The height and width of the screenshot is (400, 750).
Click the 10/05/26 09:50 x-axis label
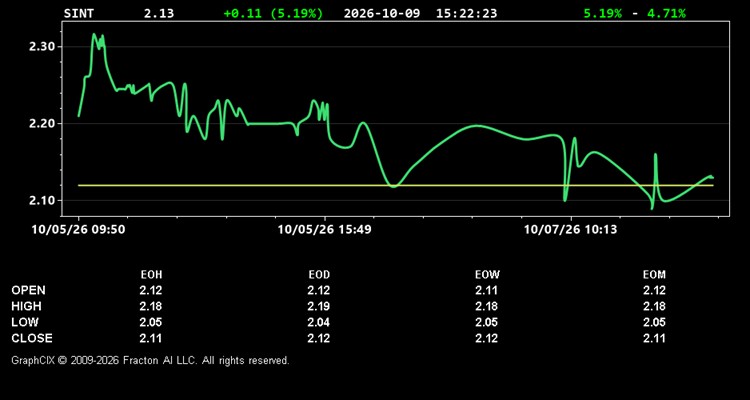pos(78,230)
